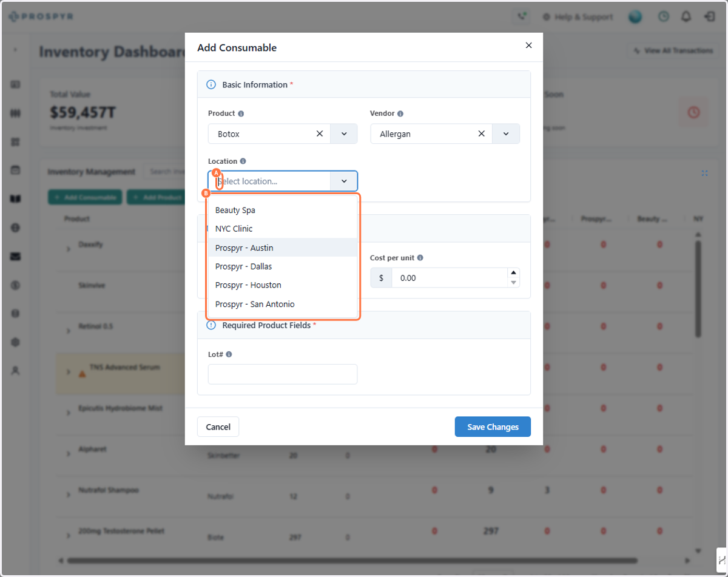Expand the 200mg Testosterone Pellet row
The image size is (728, 577).
(x=69, y=535)
